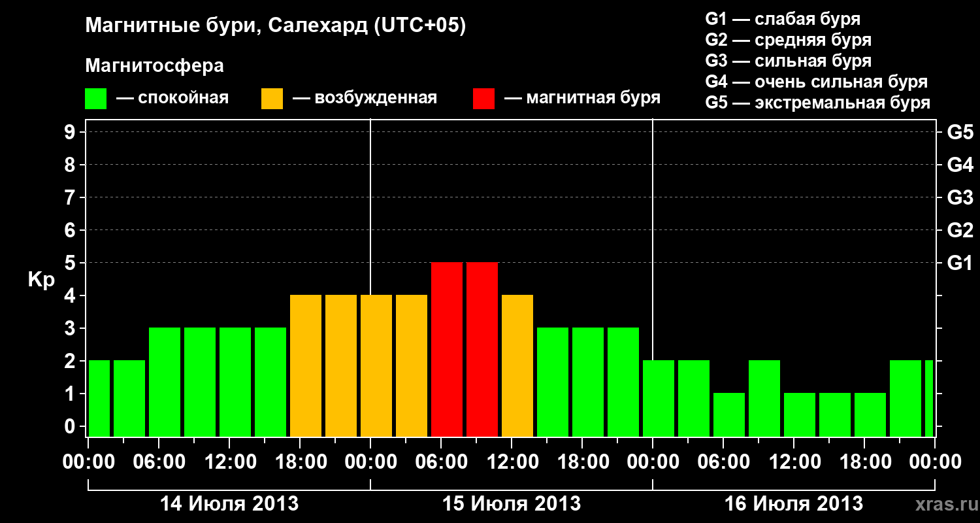Click the green bar at 21:00 July 15
The image size is (980, 523).
[x=623, y=382]
